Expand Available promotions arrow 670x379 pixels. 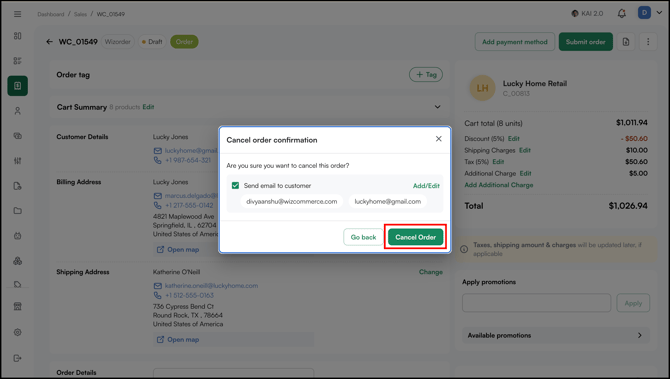point(640,335)
